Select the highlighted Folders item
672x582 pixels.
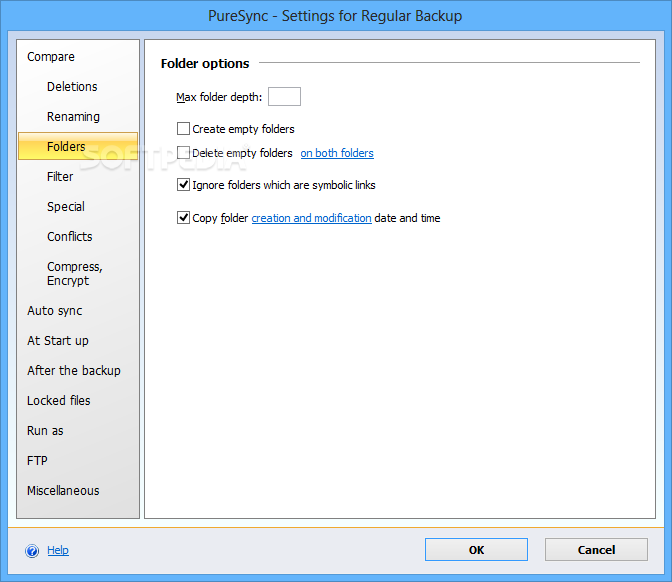coord(78,146)
